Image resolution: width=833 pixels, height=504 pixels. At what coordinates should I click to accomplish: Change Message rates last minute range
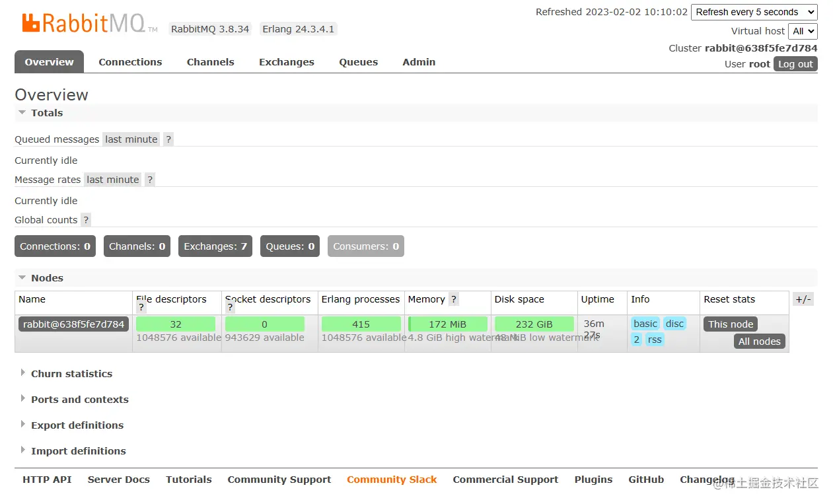click(x=113, y=180)
